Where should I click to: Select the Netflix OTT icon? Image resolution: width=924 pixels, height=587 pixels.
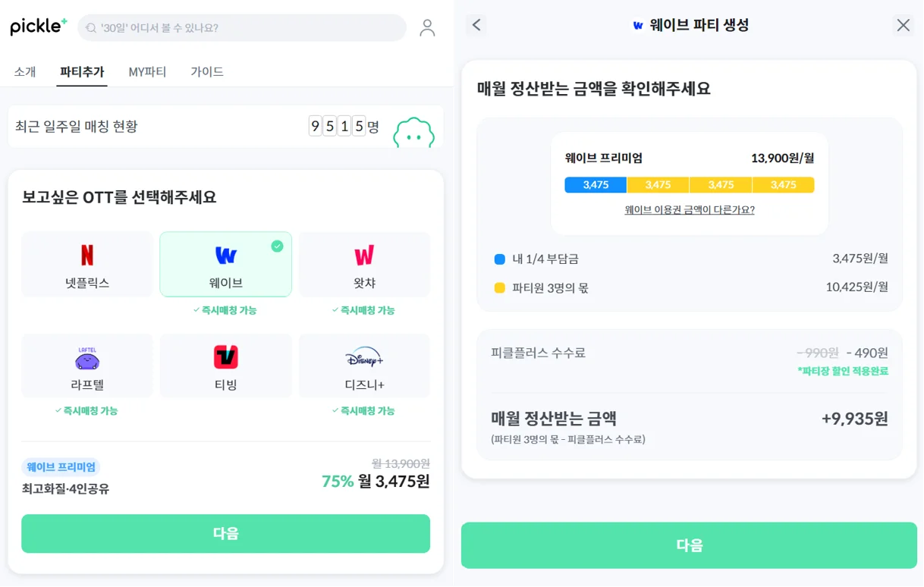pyautogui.click(x=87, y=255)
